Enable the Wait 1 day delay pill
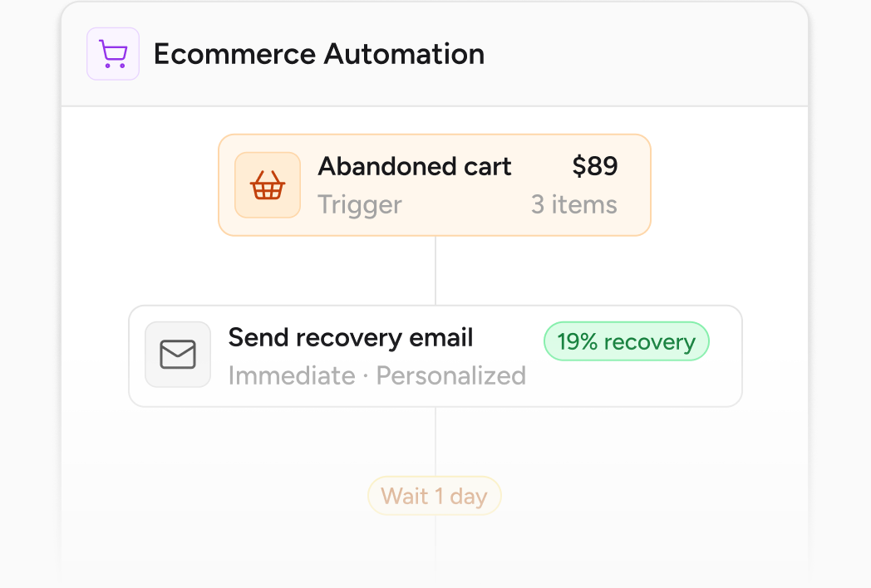871x588 pixels. click(434, 495)
